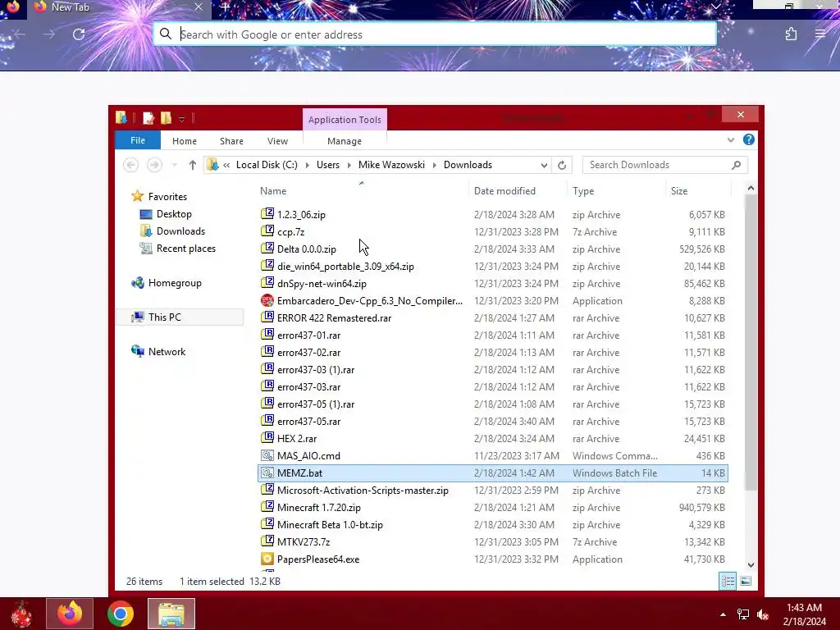Screen dimensions: 840x630
Task: Select Downloads in the navigation pane
Action: coord(180,231)
